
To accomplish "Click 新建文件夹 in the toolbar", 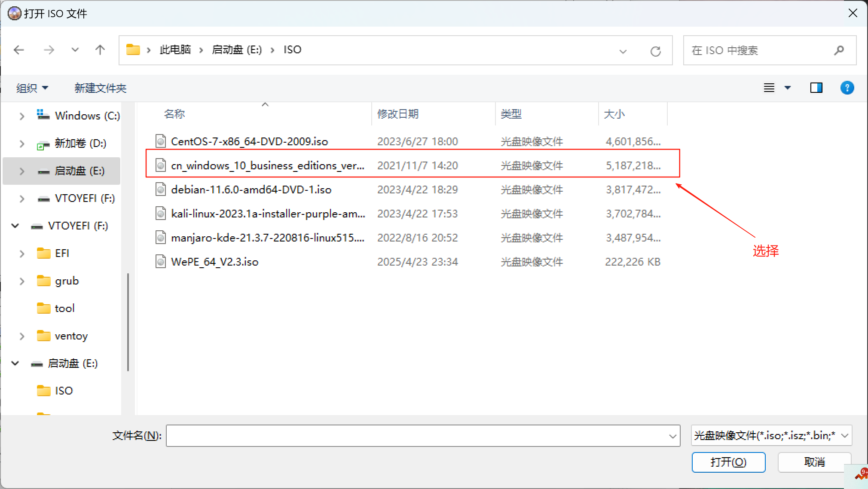I will pos(100,88).
